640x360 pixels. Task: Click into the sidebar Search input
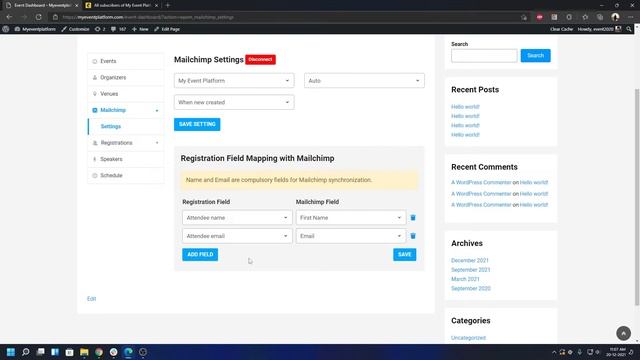pos(484,56)
